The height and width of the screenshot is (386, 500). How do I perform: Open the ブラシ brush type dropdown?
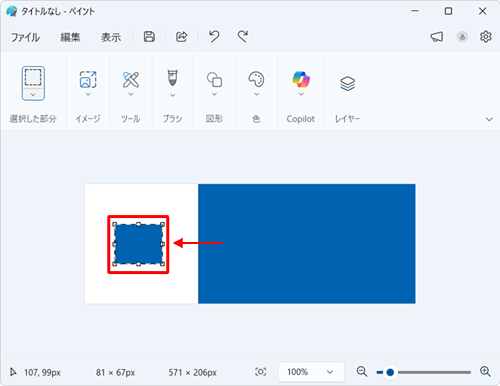[172, 95]
